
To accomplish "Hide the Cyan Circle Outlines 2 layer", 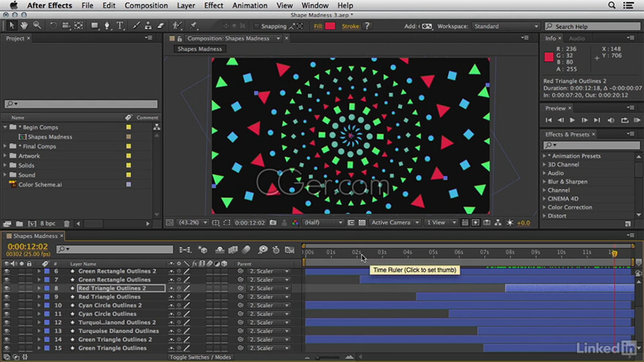I will [7, 306].
